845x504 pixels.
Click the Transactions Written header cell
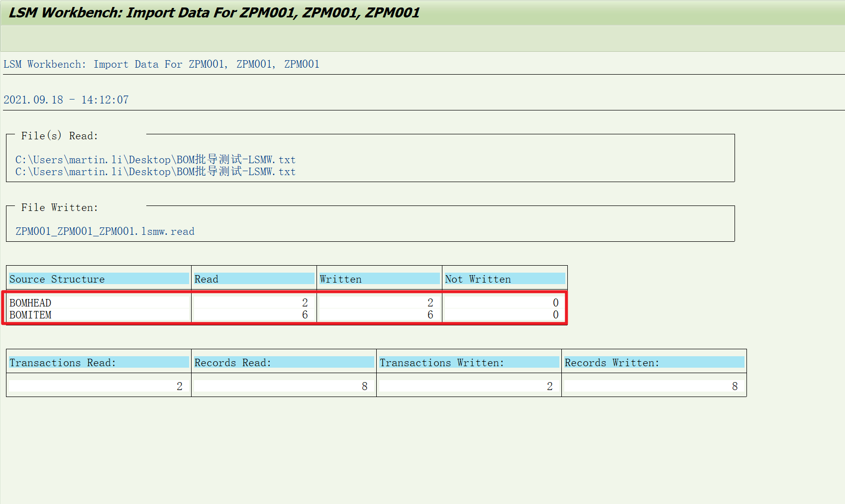438,363
